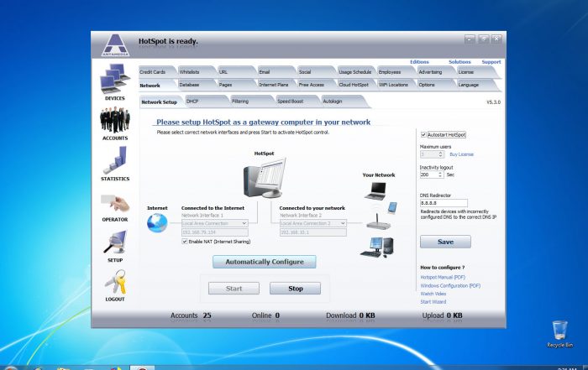Click the wireless router icon
588x370 pixels.
click(x=378, y=221)
